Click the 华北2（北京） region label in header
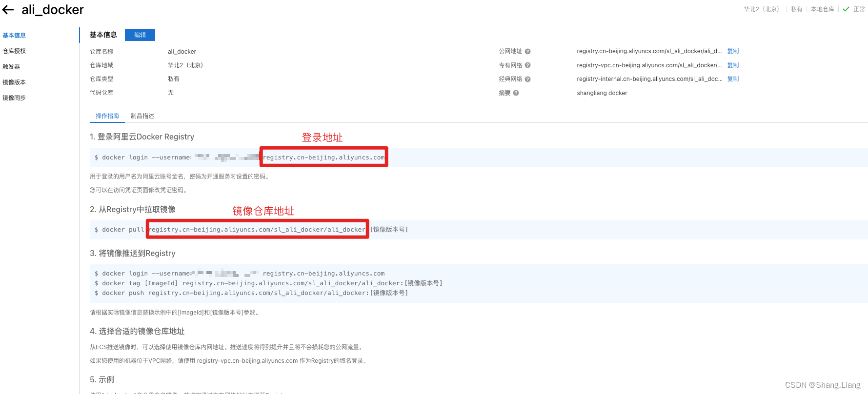This screenshot has height=394, width=868. coord(762,9)
